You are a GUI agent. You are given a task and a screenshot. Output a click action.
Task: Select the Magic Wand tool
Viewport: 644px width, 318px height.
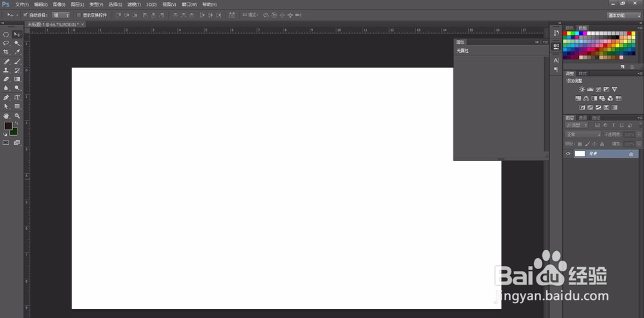tap(17, 43)
